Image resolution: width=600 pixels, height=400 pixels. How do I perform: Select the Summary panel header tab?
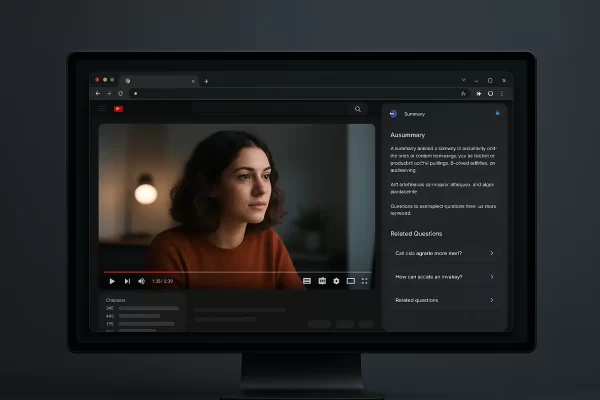(413, 114)
